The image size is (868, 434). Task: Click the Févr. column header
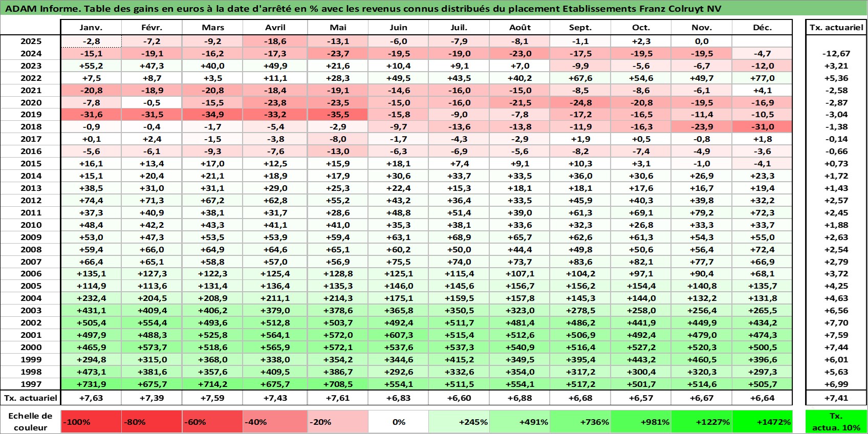151,28
